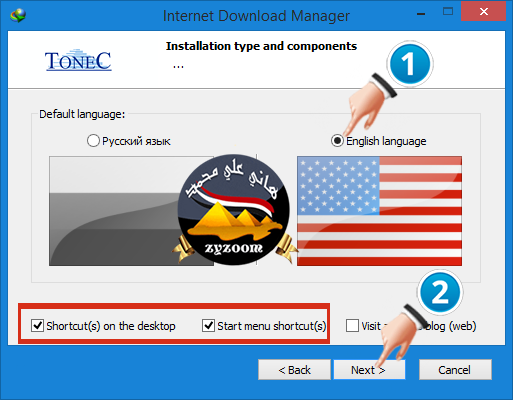This screenshot has height=400, width=513.
Task: Click the US flag image
Action: 379,211
